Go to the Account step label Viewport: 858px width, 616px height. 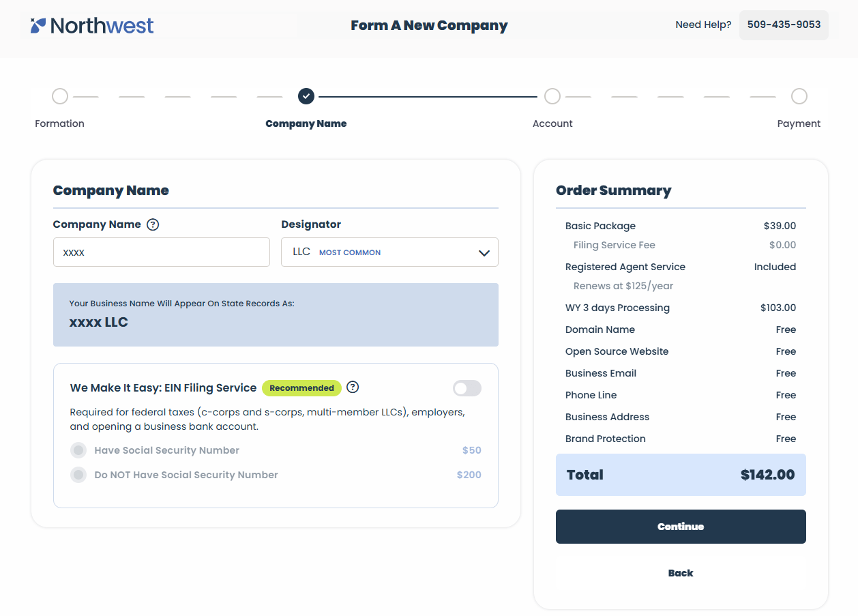552,123
